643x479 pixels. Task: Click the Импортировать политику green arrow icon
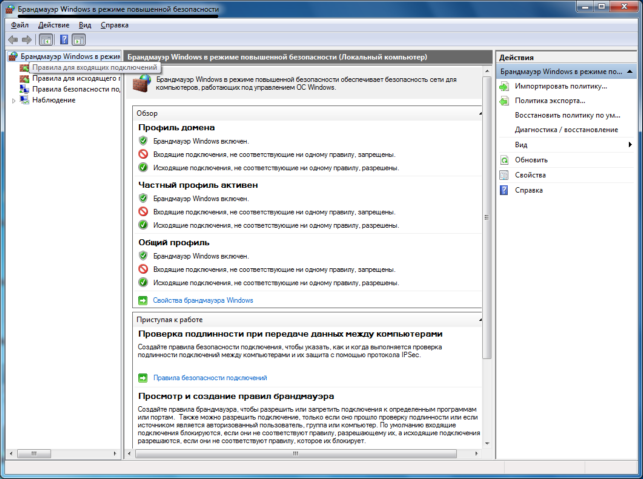pos(504,87)
